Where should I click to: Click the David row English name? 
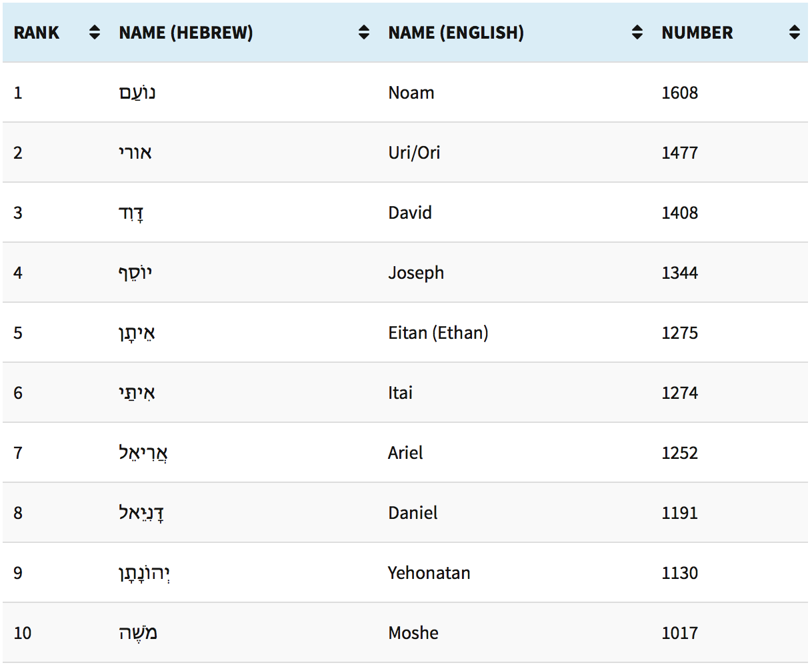click(x=410, y=213)
